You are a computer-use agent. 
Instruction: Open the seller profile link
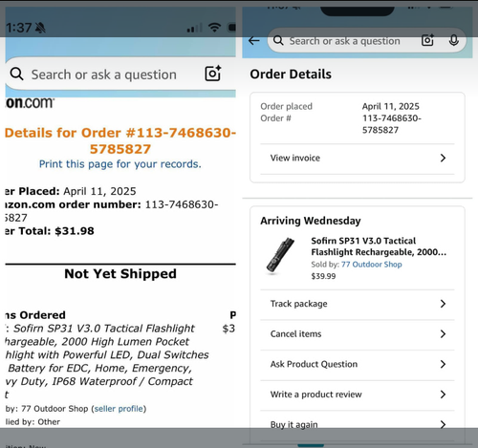click(x=119, y=409)
